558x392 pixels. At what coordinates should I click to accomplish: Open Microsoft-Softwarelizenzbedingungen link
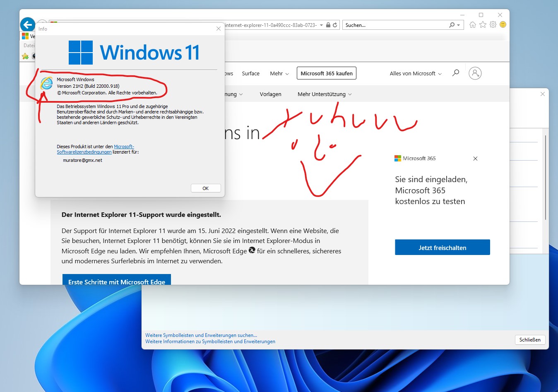click(x=96, y=149)
